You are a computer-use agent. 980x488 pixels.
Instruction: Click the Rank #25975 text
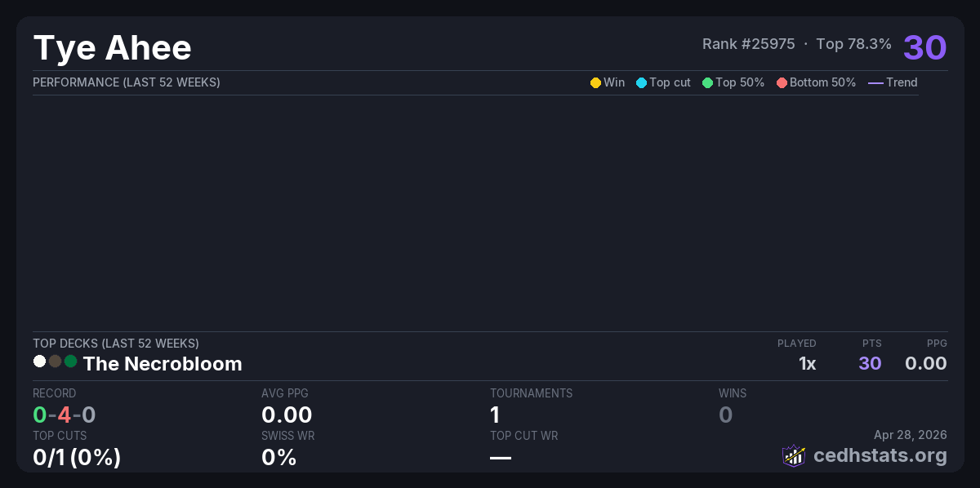748,44
